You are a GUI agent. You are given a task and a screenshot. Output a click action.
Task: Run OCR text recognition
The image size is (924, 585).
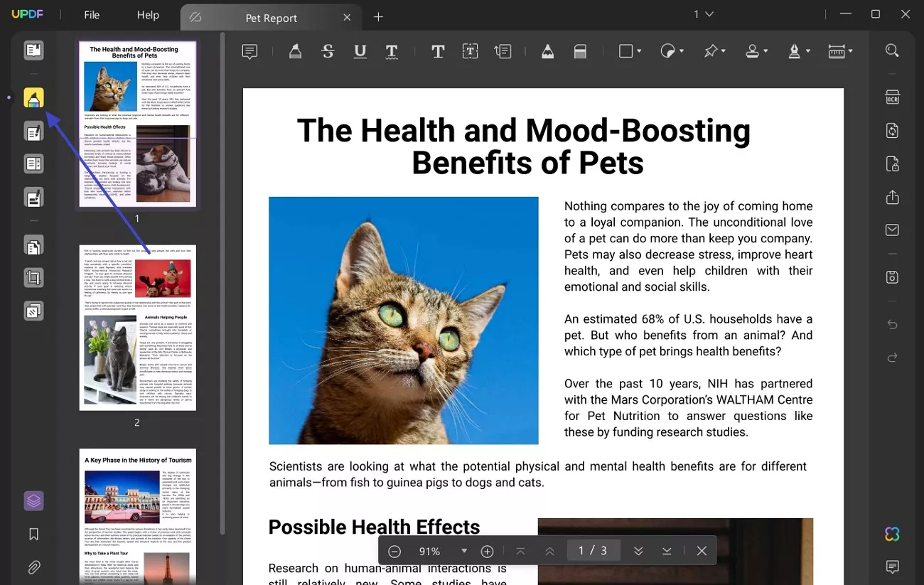click(892, 97)
